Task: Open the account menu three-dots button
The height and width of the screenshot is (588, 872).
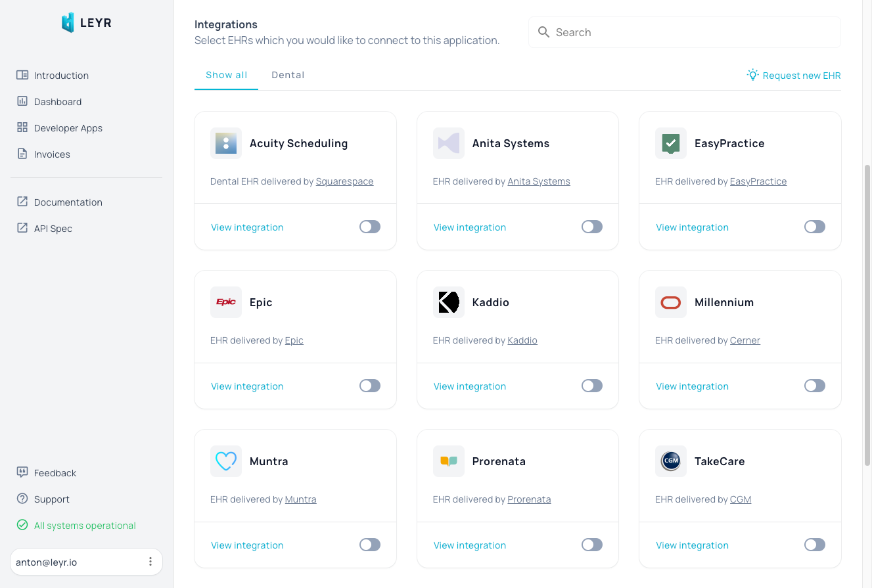Action: pyautogui.click(x=150, y=562)
